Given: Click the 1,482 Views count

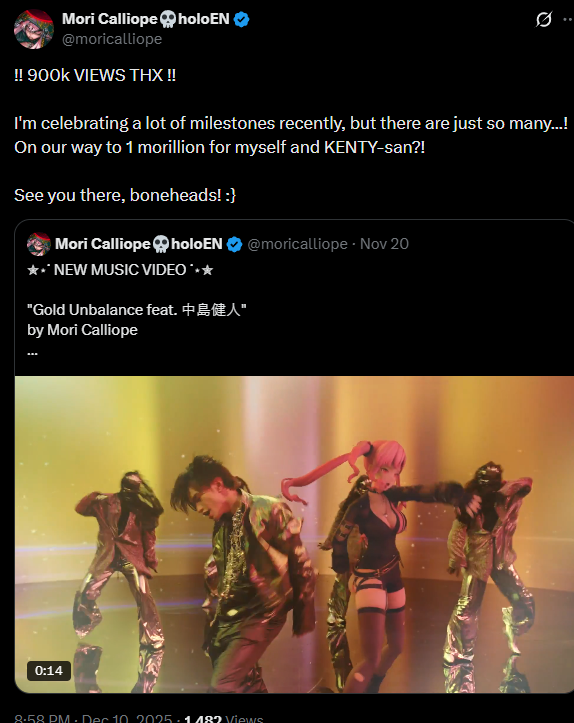Looking at the screenshot, I should coord(224,718).
